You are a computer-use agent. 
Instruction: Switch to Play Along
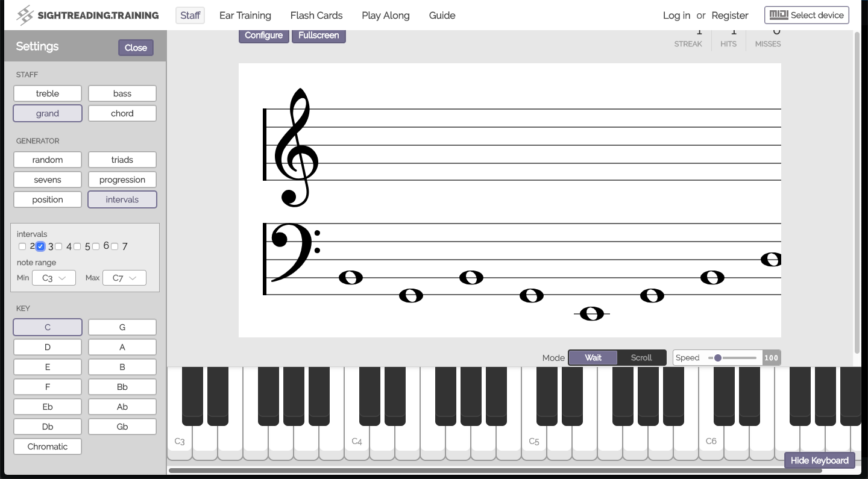[x=386, y=15]
